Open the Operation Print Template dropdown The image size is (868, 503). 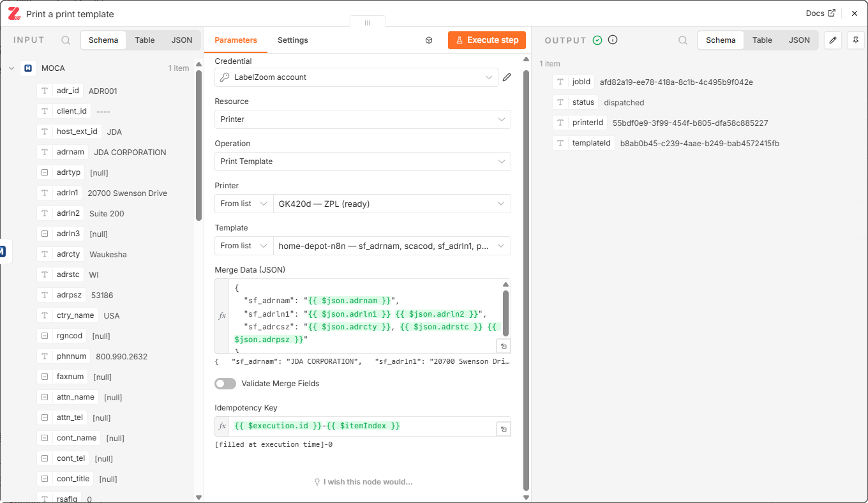(x=363, y=161)
